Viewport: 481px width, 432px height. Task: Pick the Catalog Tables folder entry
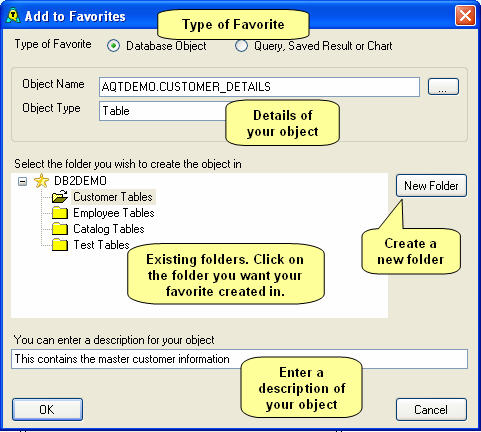(x=109, y=229)
